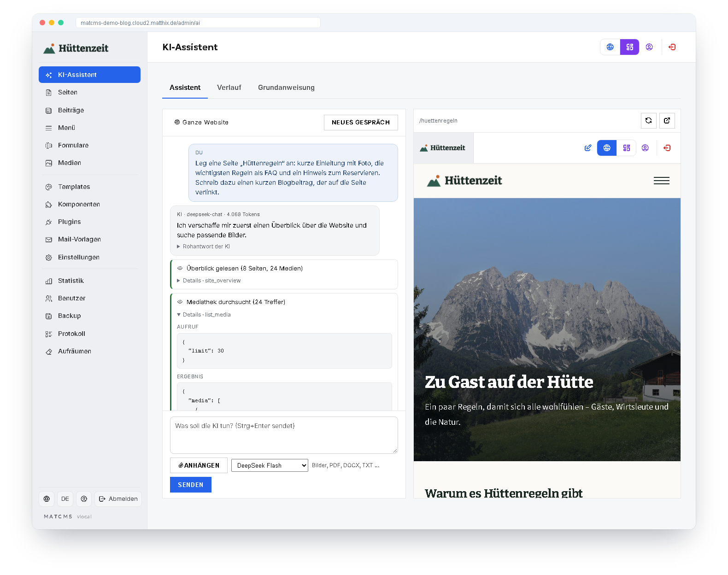Click the "/huettenregeln" preview path
The image size is (728, 575).
coord(438,121)
